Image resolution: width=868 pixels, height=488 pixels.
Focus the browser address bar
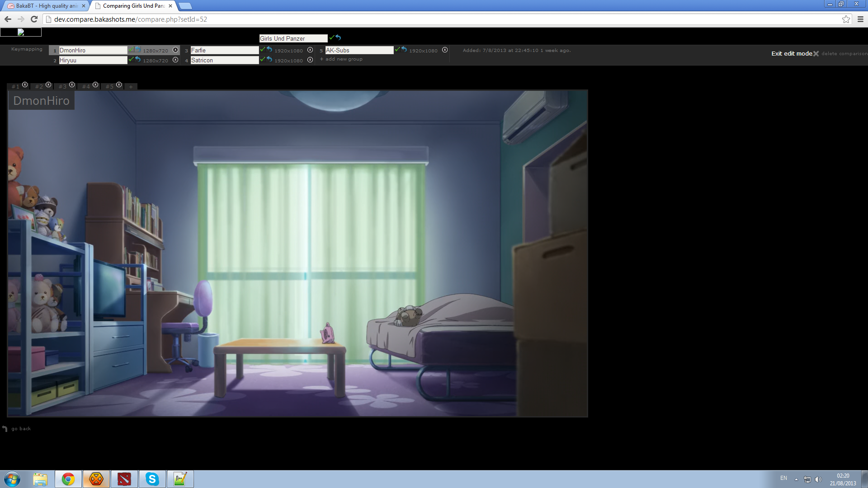click(443, 19)
